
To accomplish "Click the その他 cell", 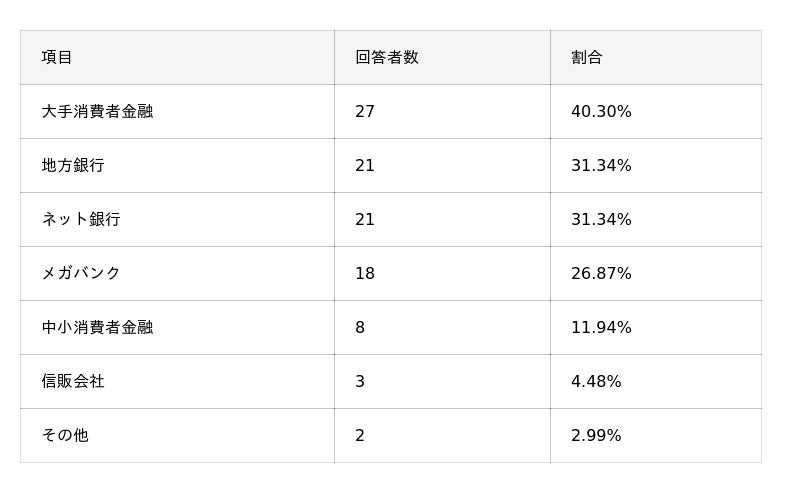I will [65, 435].
